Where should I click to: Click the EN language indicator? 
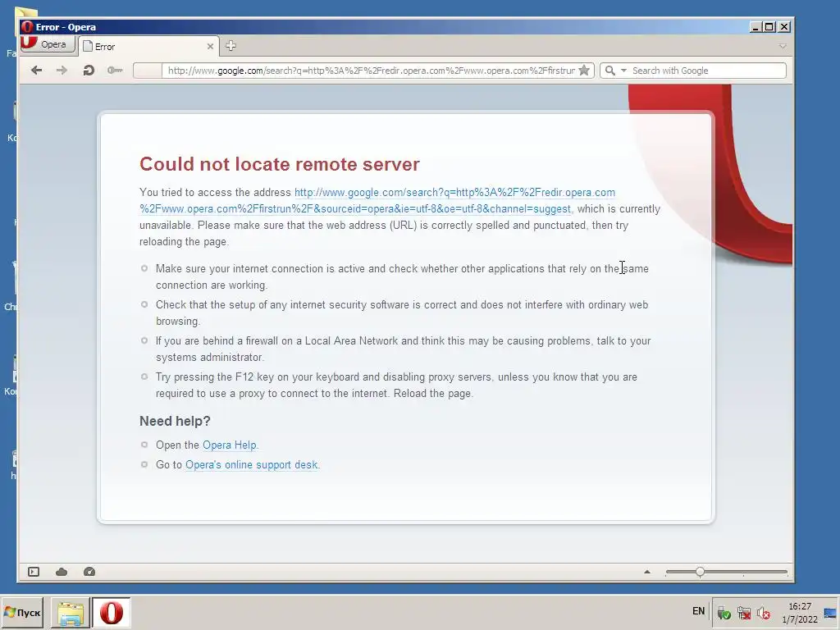pos(698,611)
